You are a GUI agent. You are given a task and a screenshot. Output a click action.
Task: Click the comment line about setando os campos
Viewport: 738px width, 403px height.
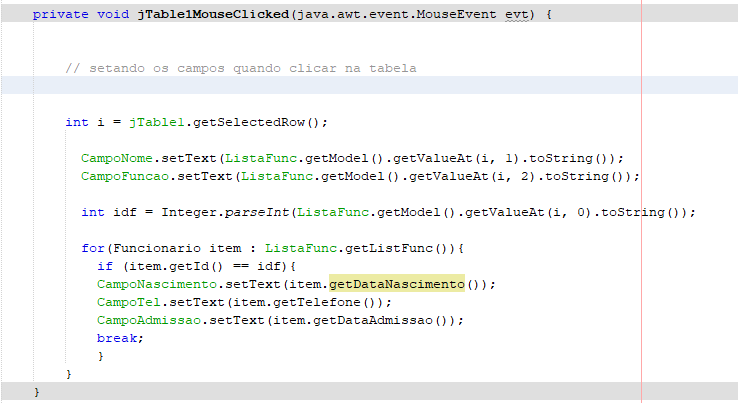click(241, 69)
